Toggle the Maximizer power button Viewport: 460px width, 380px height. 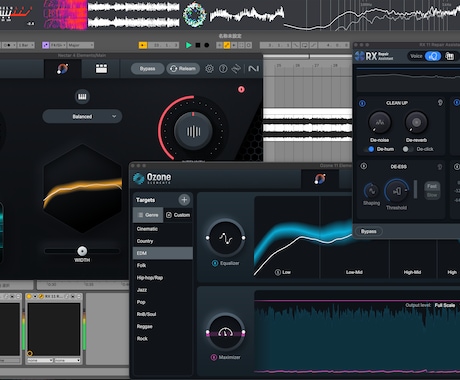pos(214,357)
